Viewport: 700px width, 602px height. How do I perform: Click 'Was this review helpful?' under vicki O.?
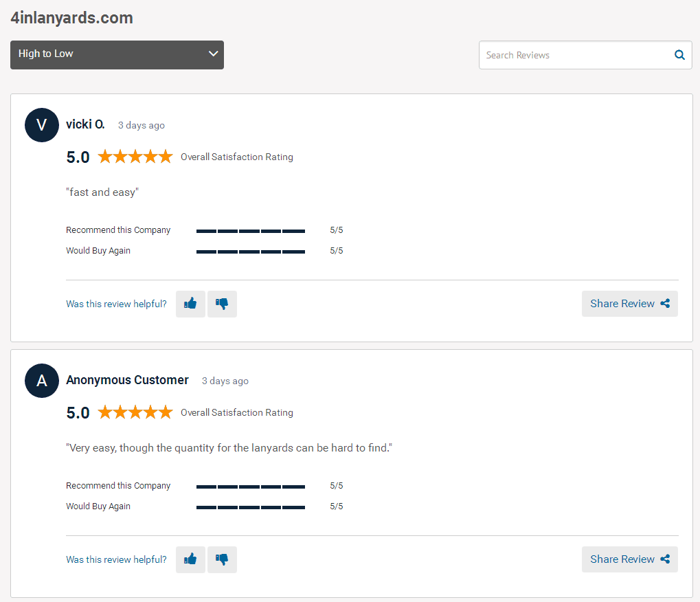coord(116,304)
